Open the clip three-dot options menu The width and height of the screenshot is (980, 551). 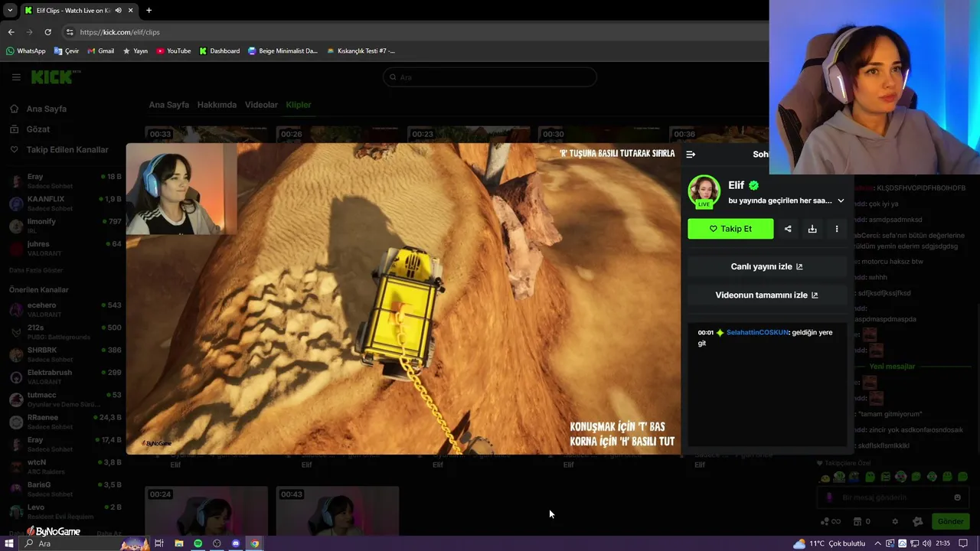click(837, 229)
